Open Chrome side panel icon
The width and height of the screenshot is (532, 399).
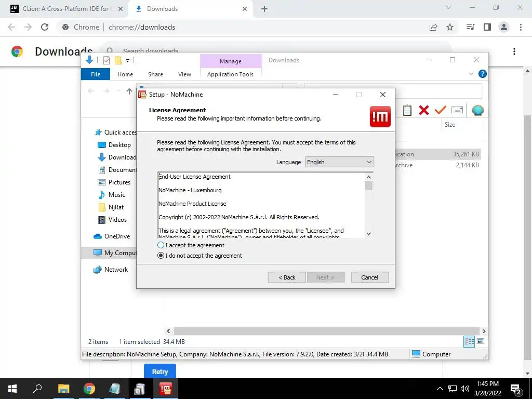click(x=487, y=27)
